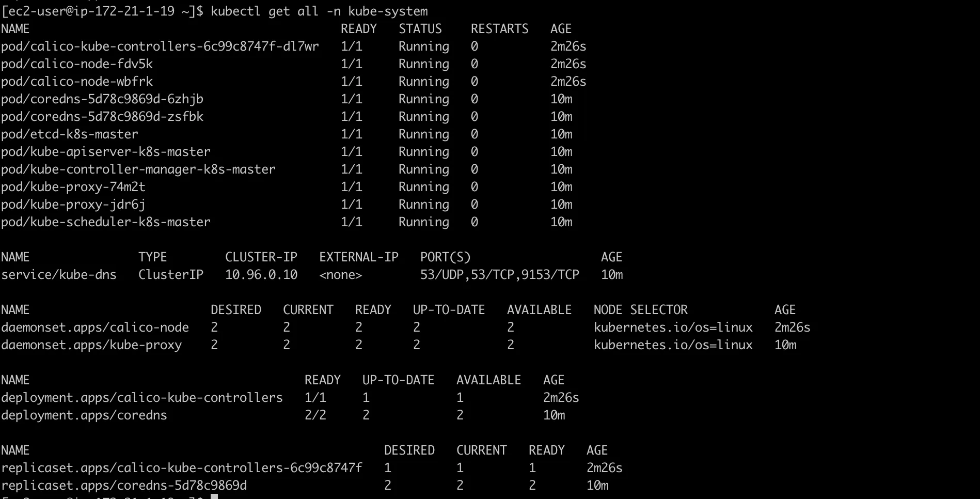Click replicaset.apps/calico-kube-controllers-6c99c8747f name
980x499 pixels.
coord(182,468)
